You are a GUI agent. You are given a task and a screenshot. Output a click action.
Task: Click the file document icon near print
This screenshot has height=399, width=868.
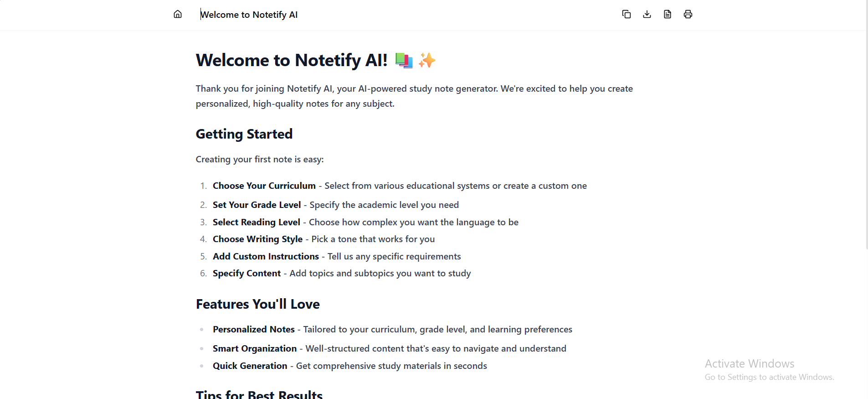pos(667,14)
